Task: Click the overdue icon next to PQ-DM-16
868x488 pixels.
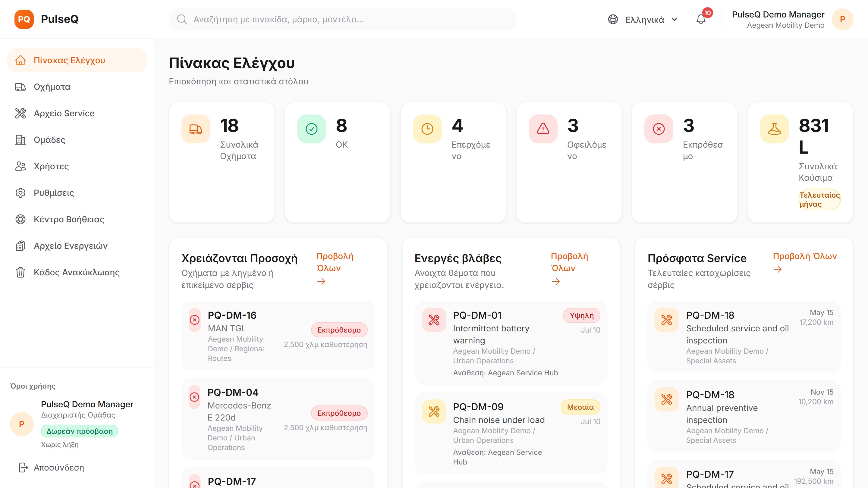Action: pyautogui.click(x=195, y=320)
